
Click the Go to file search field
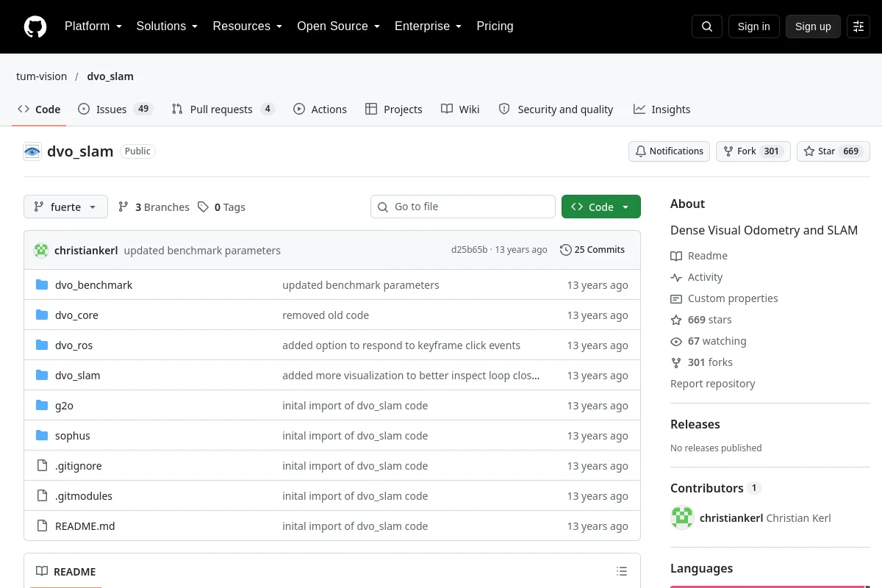pos(463,207)
